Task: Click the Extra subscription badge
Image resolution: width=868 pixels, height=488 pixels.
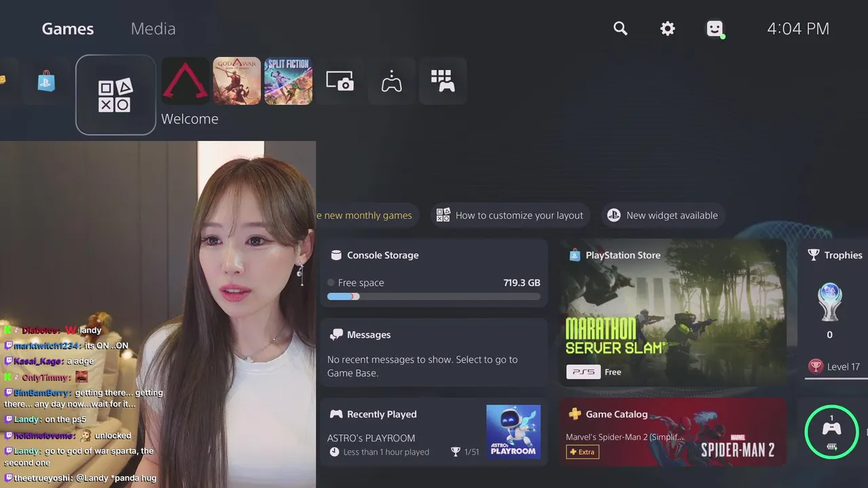Action: pyautogui.click(x=583, y=452)
